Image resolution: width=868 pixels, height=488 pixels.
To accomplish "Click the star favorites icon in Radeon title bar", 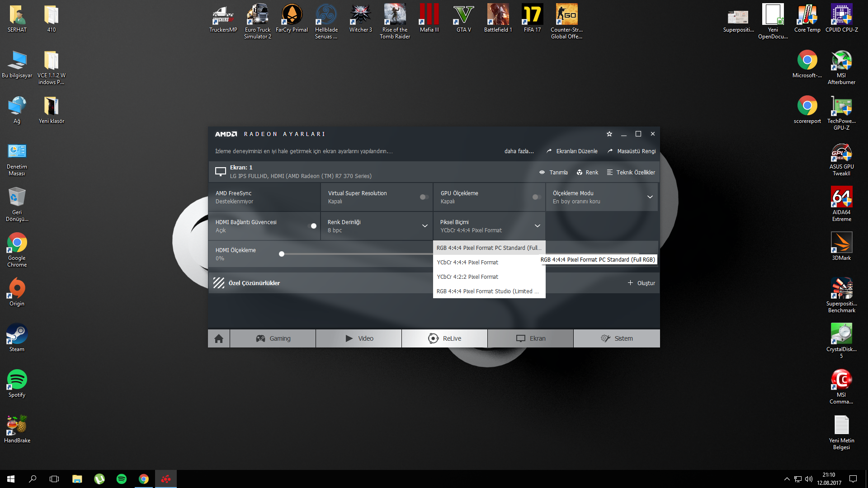I will coord(609,134).
